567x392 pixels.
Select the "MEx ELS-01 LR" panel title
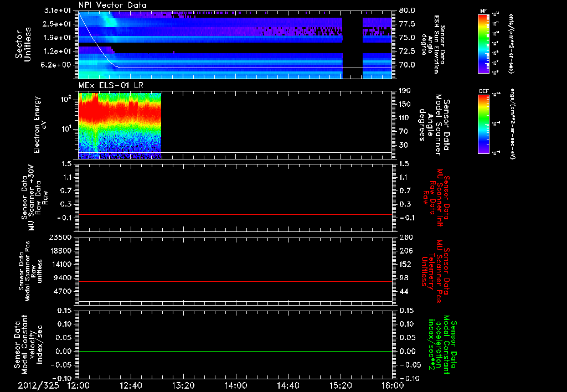click(111, 86)
